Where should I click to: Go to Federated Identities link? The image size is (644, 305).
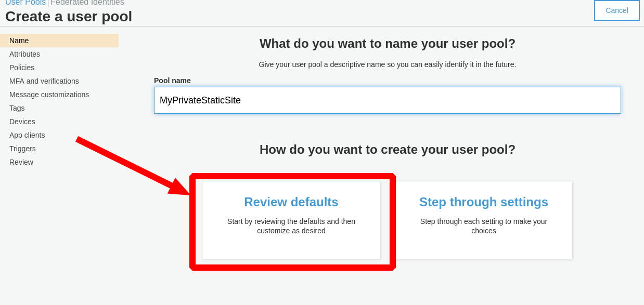87,3
